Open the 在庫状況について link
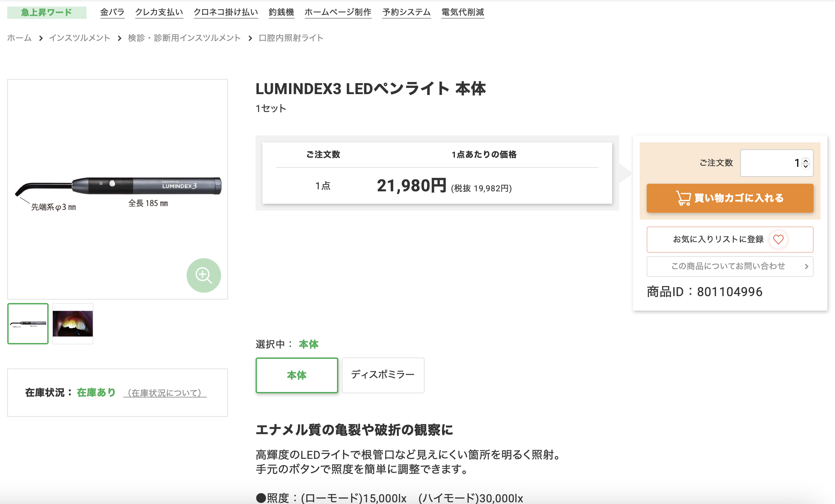Viewport: 835px width, 504px height. click(165, 393)
